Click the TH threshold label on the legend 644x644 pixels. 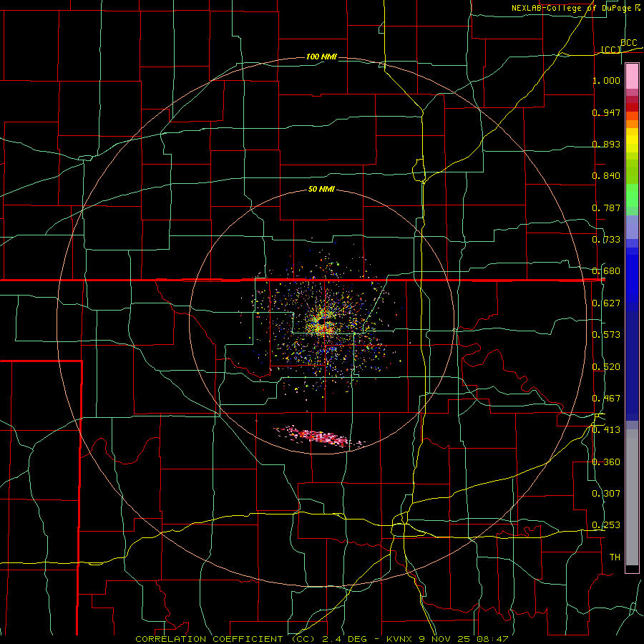coord(615,557)
